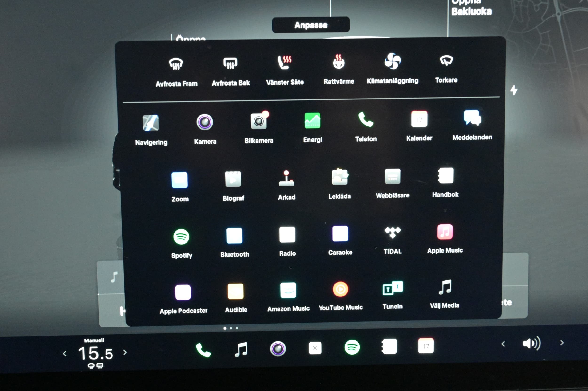Open Spotify from bottom dock
This screenshot has width=588, height=391.
click(x=352, y=347)
